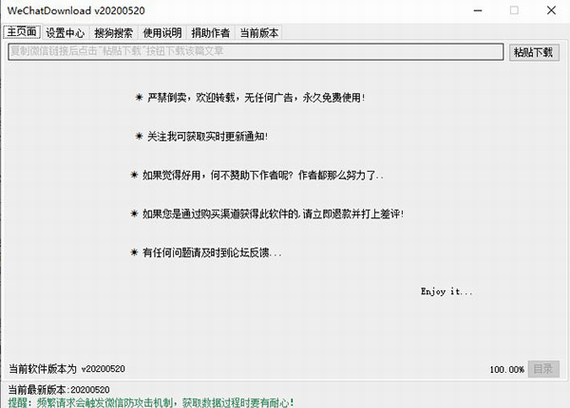Screen dimensions: 570x408
Task: Click the 严禁倒卖 notice line
Action: pyautogui.click(x=250, y=97)
